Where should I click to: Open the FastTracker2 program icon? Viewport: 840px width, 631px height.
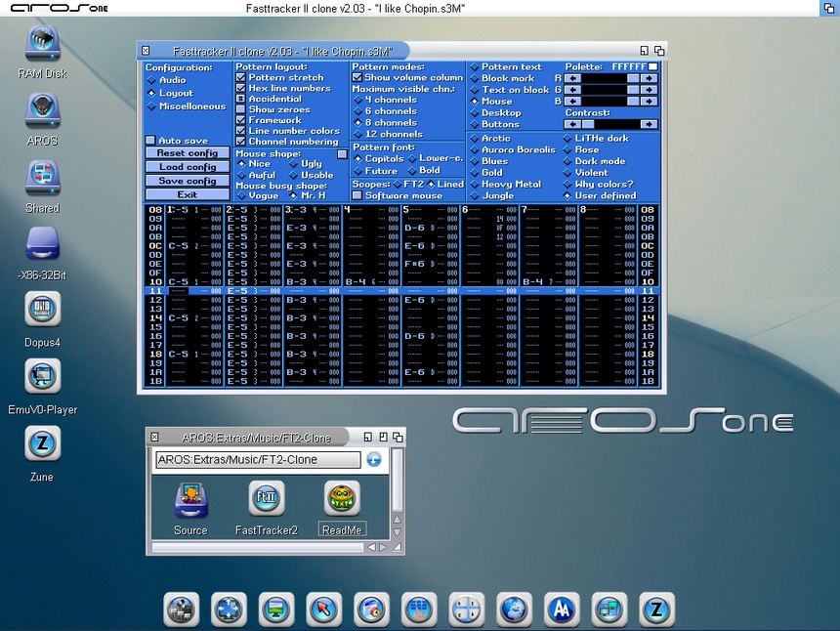click(x=266, y=499)
